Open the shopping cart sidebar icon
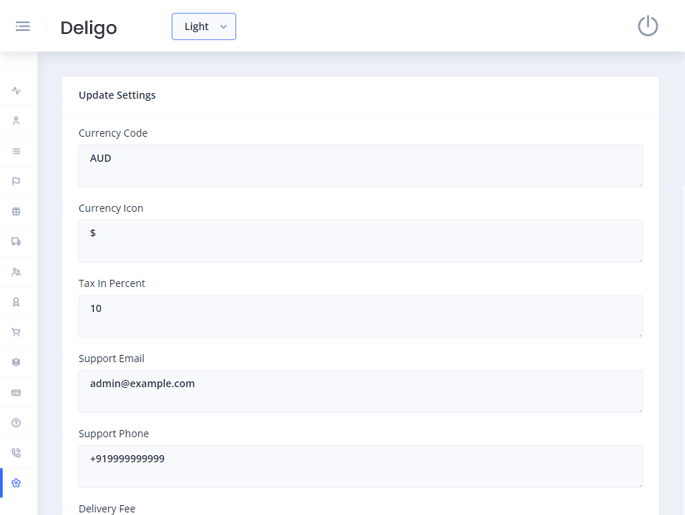The width and height of the screenshot is (685, 515). [16, 332]
